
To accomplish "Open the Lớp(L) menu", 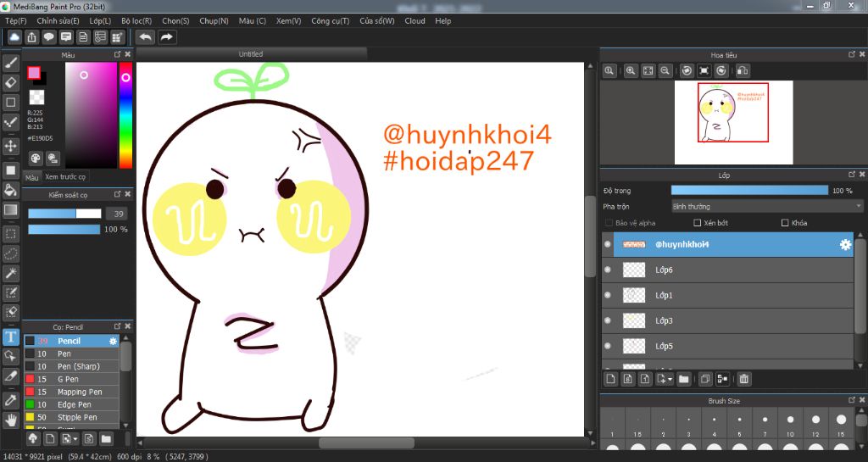I will pos(100,21).
